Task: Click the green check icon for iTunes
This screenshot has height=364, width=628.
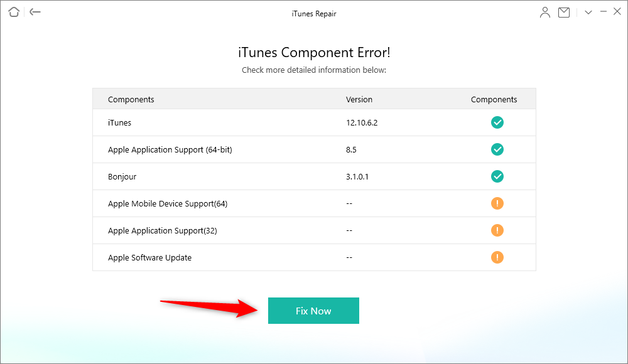Action: click(497, 122)
